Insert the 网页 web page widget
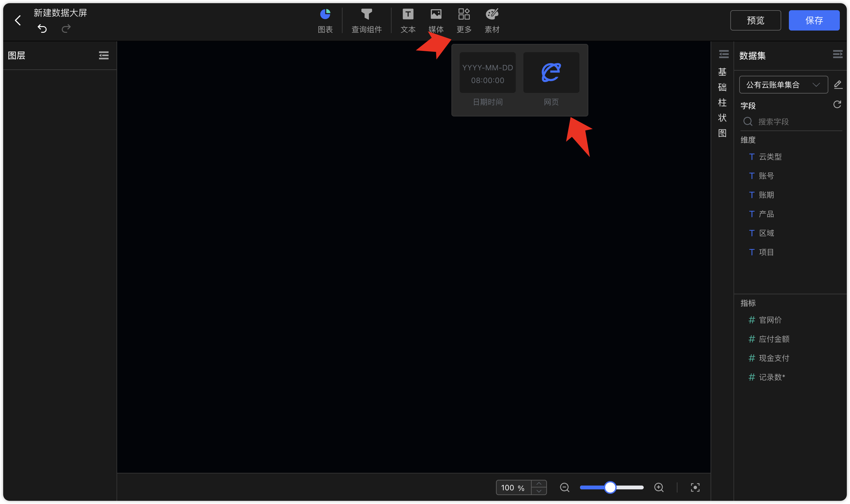 pos(551,79)
